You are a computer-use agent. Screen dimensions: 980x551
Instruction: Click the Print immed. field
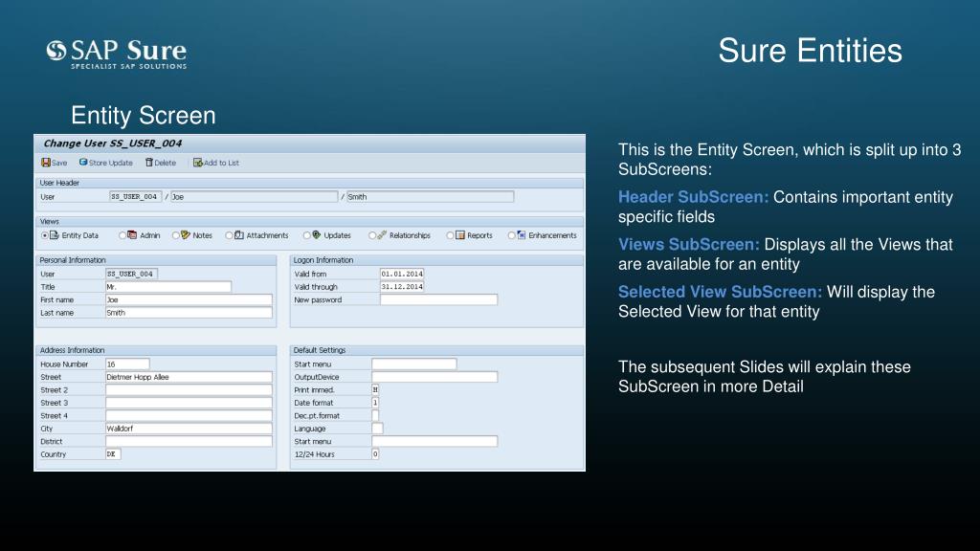point(375,390)
